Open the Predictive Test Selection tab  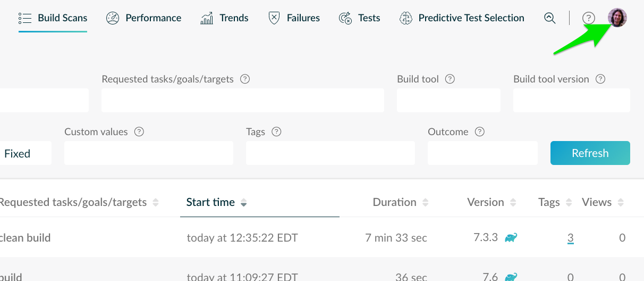[x=462, y=18]
